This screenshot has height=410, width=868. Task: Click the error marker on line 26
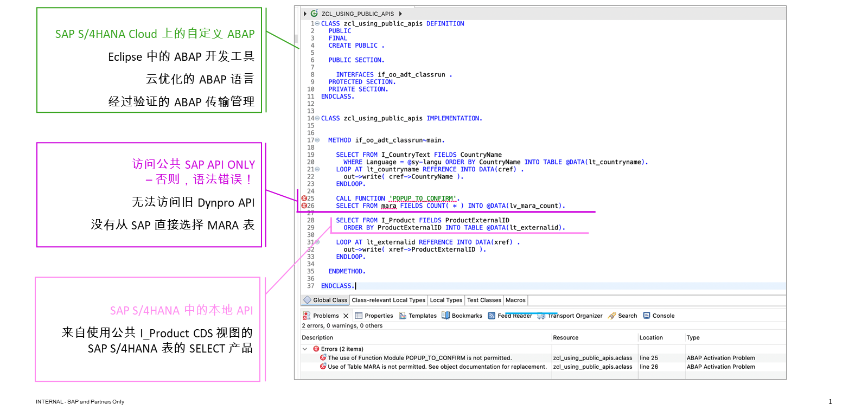pyautogui.click(x=304, y=206)
